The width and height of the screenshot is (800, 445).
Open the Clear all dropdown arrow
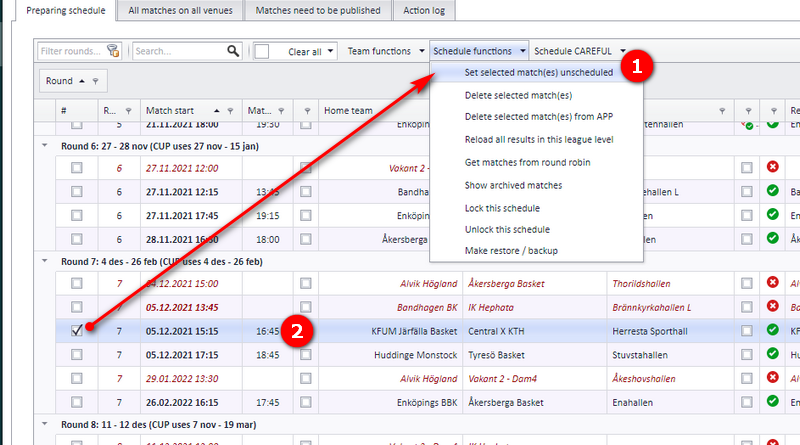click(330, 51)
